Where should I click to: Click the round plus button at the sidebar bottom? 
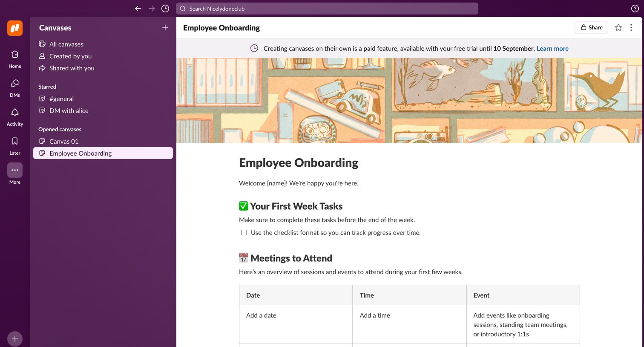[x=15, y=339]
